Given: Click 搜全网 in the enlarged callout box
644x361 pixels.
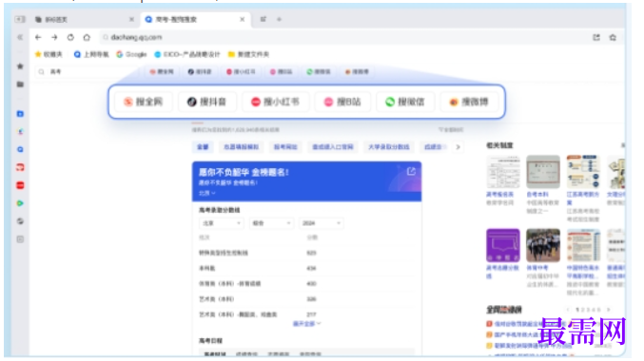Looking at the screenshot, I should 144,102.
